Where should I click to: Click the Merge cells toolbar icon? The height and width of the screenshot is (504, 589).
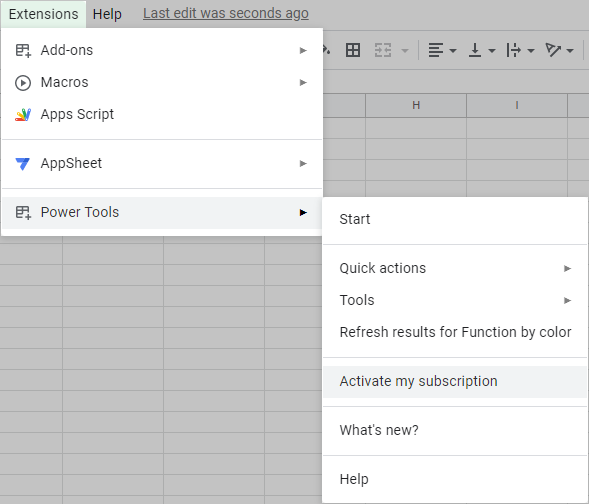tap(383, 50)
